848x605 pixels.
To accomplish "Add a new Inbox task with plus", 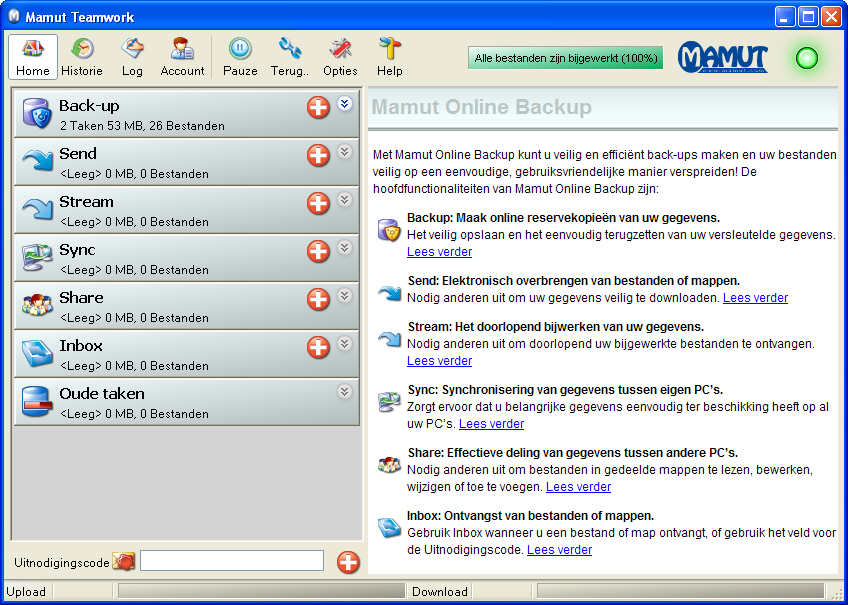I will [x=318, y=347].
